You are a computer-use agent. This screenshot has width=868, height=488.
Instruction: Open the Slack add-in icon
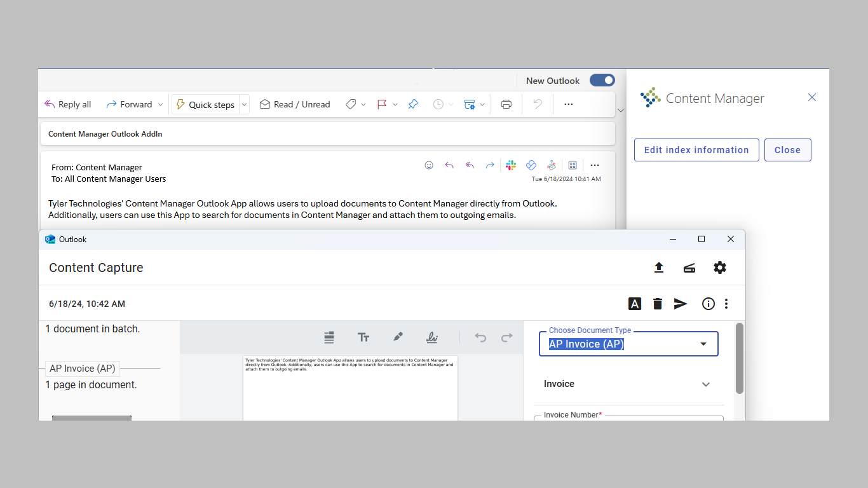coord(511,165)
